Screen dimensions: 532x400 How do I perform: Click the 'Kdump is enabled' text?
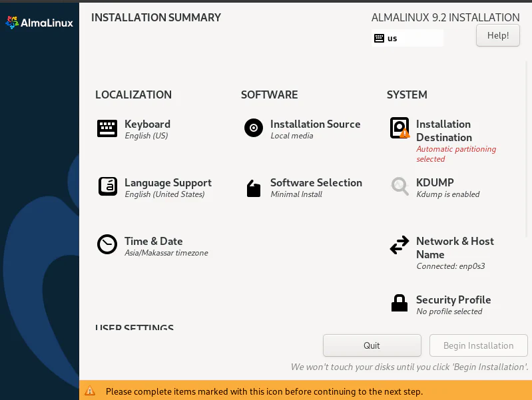[448, 194]
